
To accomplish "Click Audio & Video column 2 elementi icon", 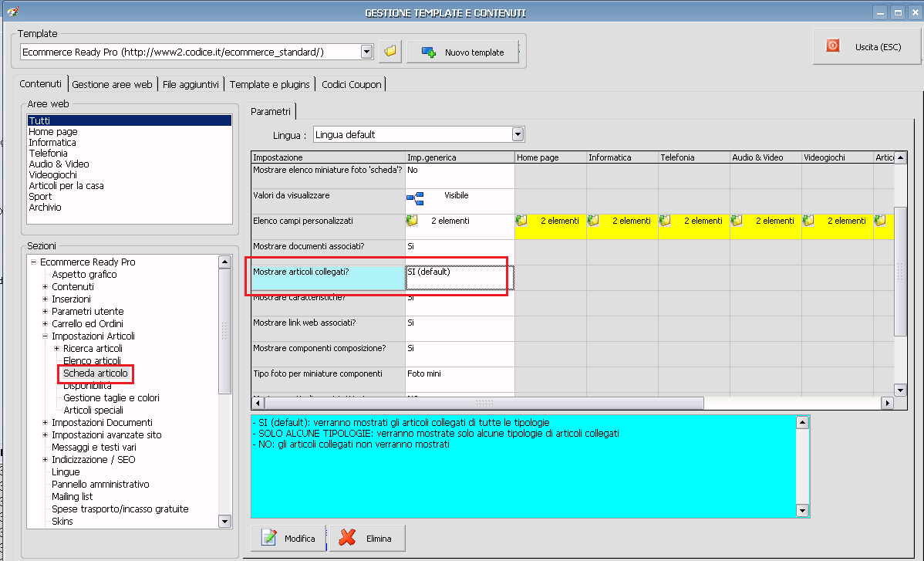I will point(737,221).
